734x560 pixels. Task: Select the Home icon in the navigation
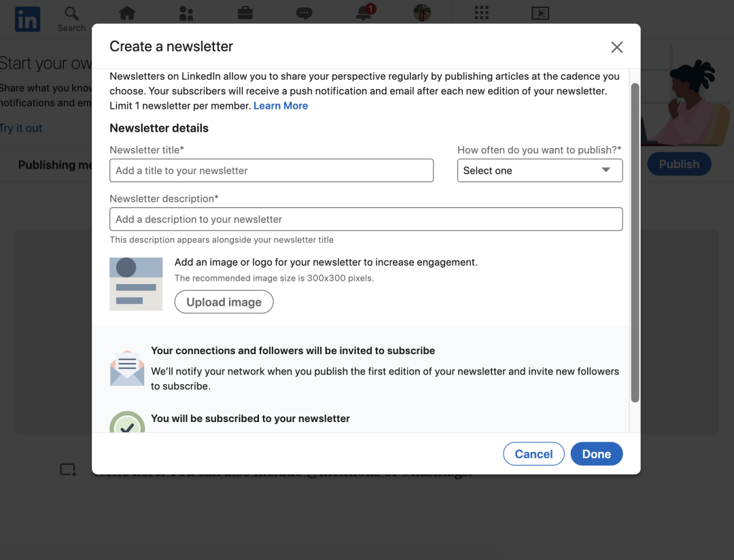click(x=126, y=13)
